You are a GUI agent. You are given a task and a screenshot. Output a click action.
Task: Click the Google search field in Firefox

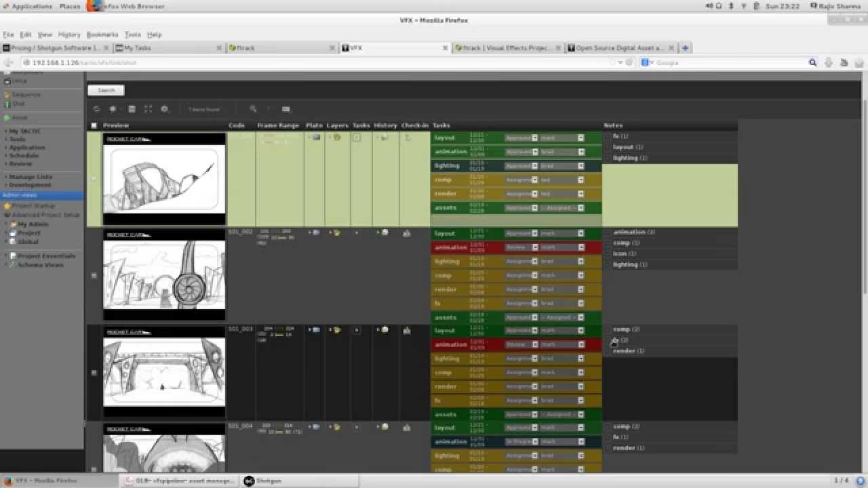tap(731, 62)
